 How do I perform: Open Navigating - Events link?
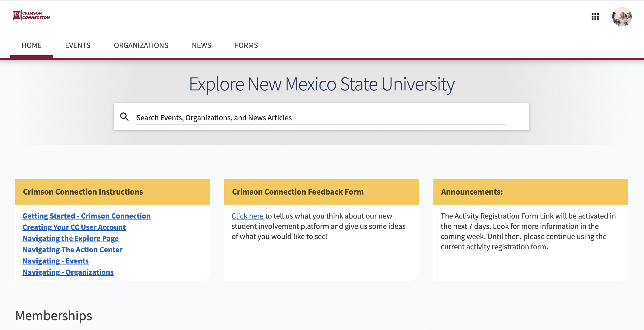point(55,261)
